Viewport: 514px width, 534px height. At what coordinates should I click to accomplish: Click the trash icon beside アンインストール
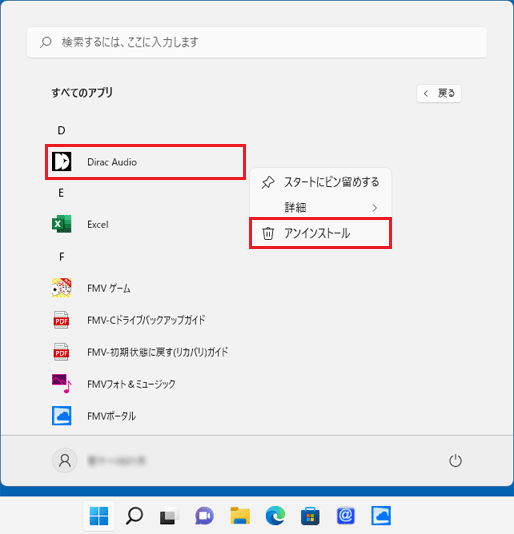268,233
